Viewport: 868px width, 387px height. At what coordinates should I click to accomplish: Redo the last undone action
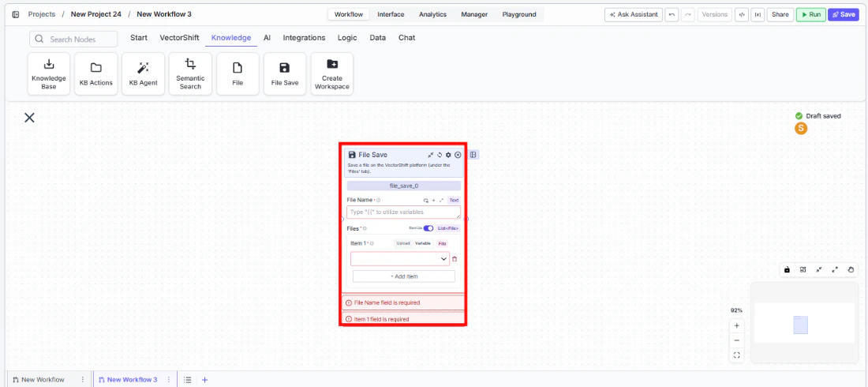[687, 14]
